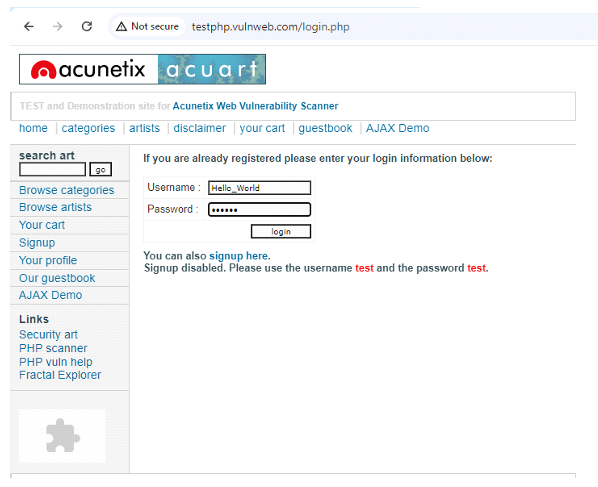The height and width of the screenshot is (487, 598).
Task: Click the acuart banner image
Action: (212, 69)
